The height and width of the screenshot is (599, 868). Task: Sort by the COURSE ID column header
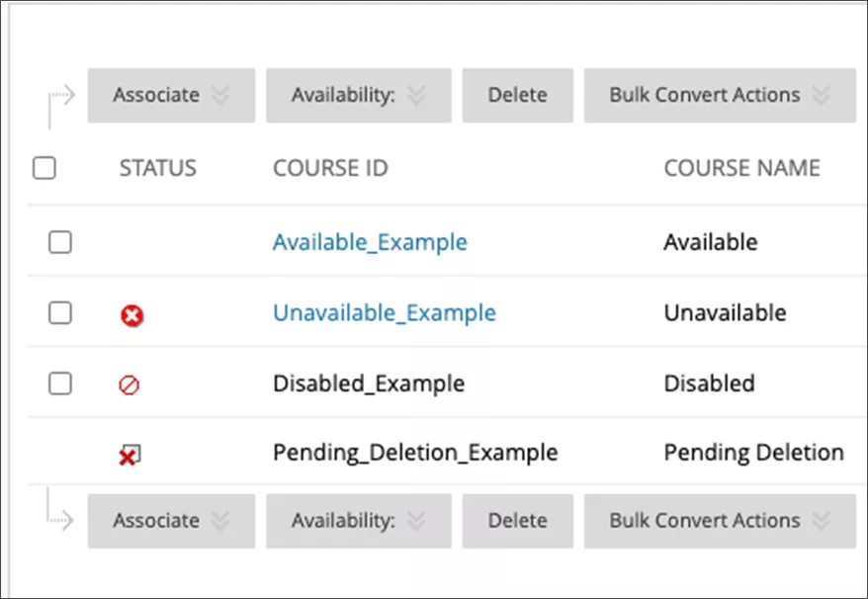[x=330, y=168]
